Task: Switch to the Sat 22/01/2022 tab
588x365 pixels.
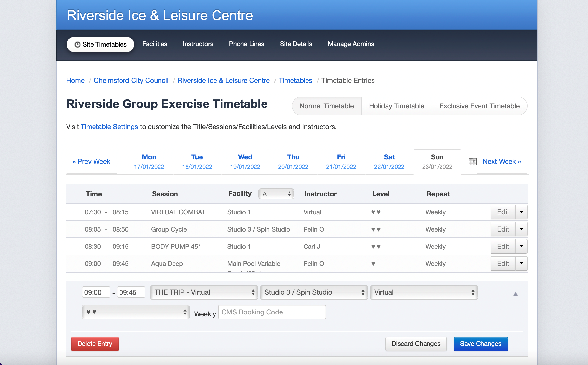Action: point(389,162)
